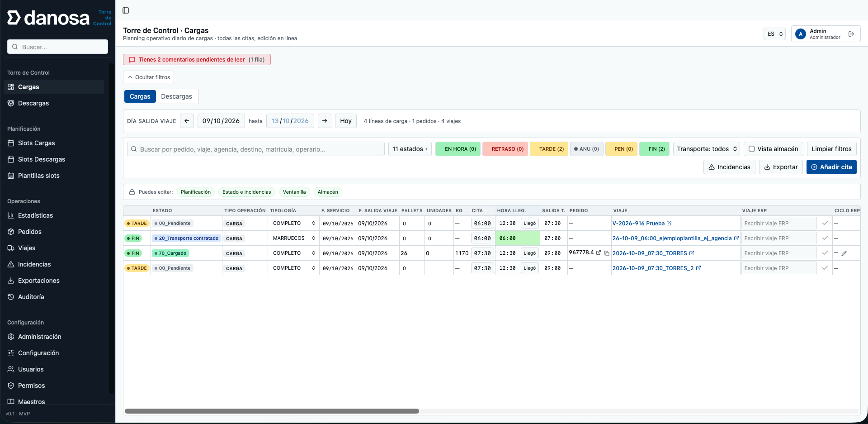Click the logout icon next to Admin
Image resolution: width=868 pixels, height=424 pixels.
(x=851, y=34)
